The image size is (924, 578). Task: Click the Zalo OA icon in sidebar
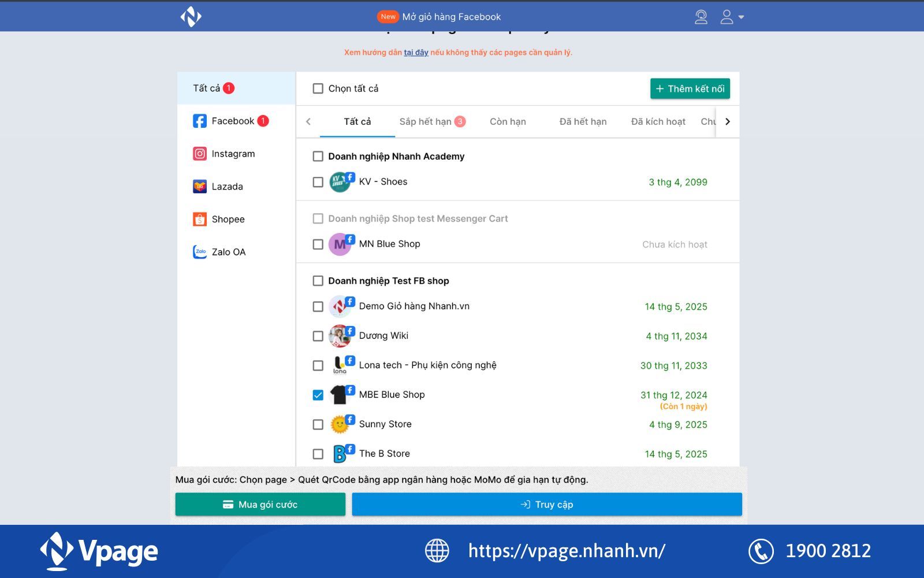200,252
